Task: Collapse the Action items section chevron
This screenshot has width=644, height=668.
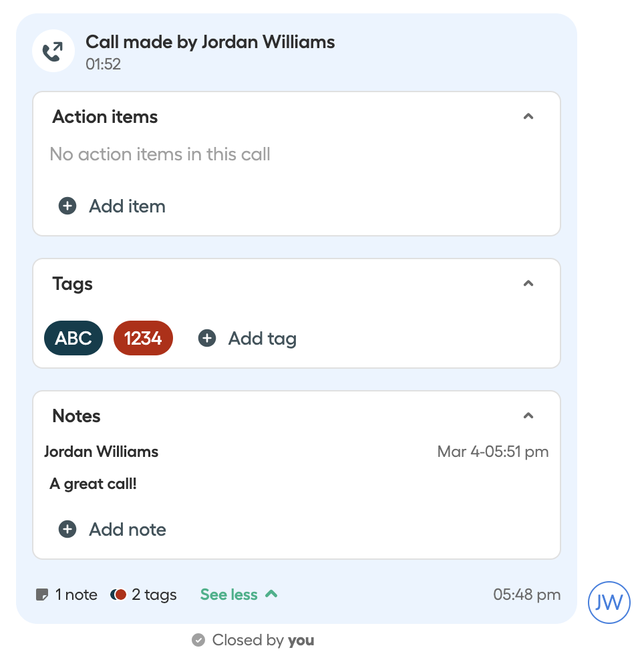Action: (x=528, y=116)
